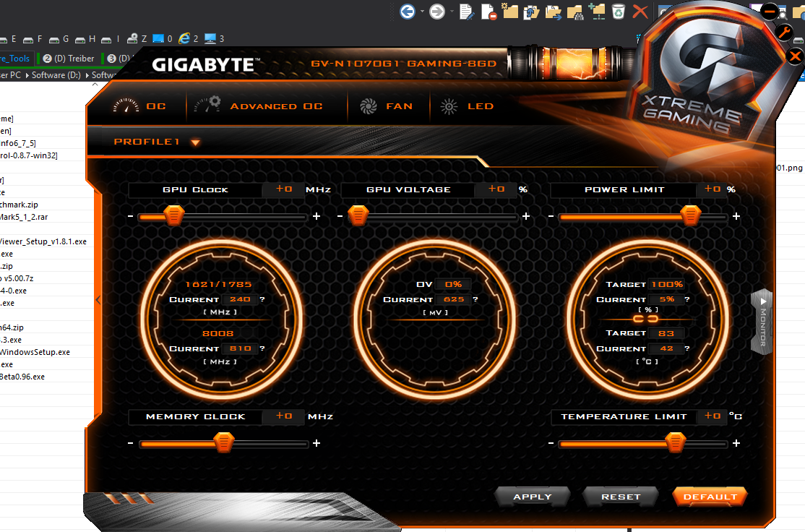805x532 pixels.
Task: Click the GPU Clock slider handle
Action: (x=174, y=215)
